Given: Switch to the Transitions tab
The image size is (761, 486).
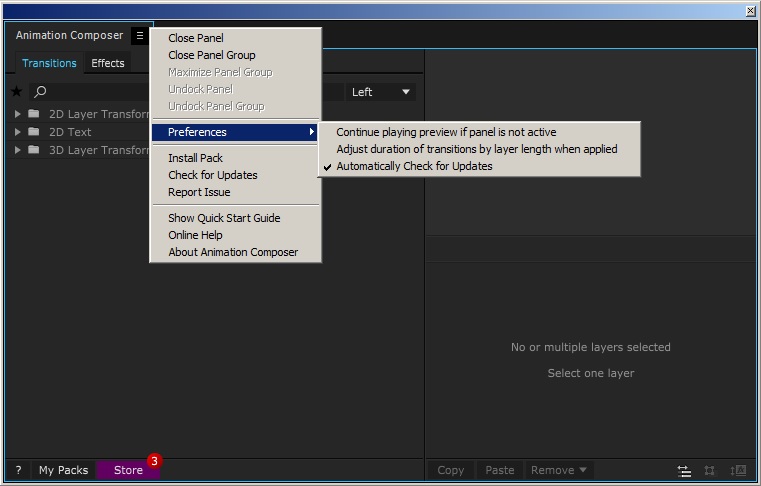Looking at the screenshot, I should click(x=49, y=63).
